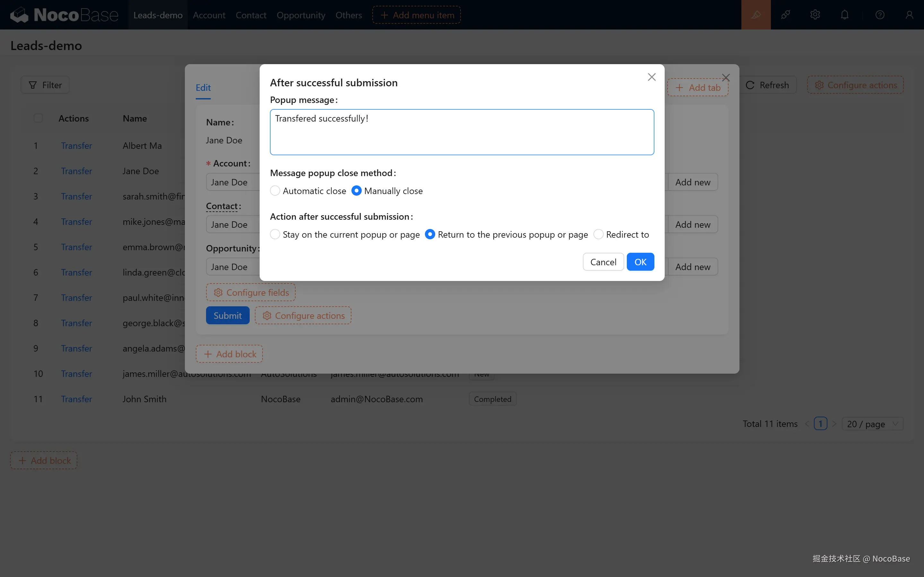Open the Account field Jane Doe selector
Image resolution: width=924 pixels, height=577 pixels.
pos(233,182)
